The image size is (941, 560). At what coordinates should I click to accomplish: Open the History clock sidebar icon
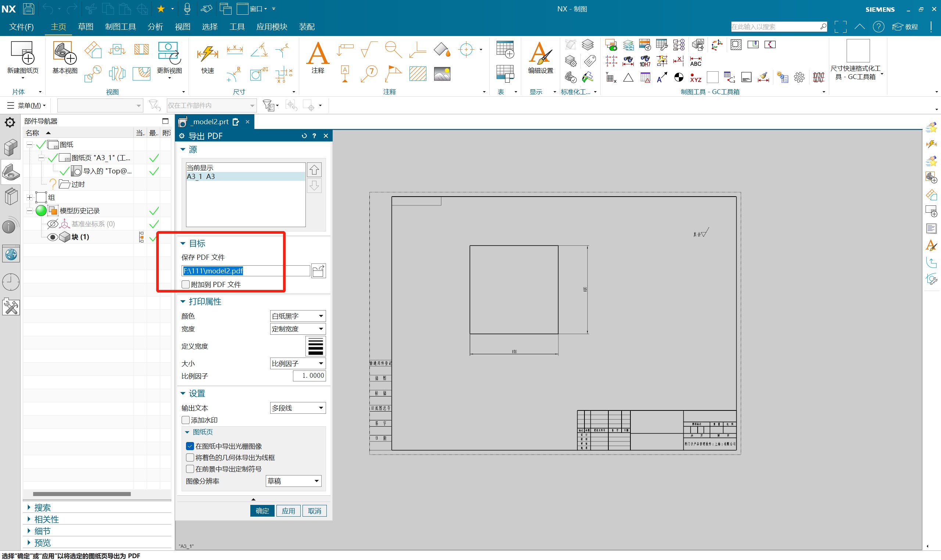coord(11,281)
